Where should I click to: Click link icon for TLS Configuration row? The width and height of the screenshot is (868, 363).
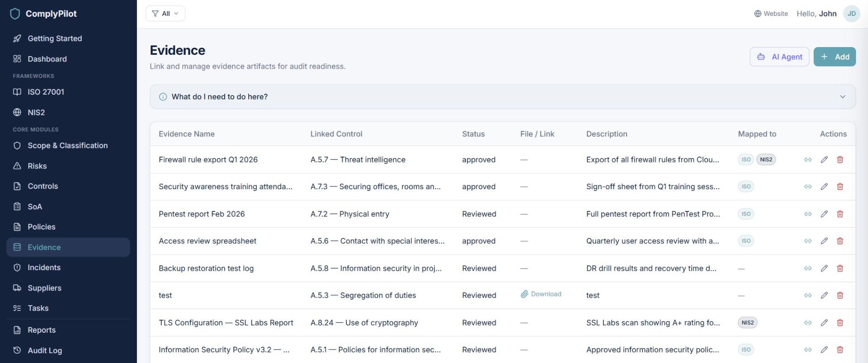(x=808, y=323)
